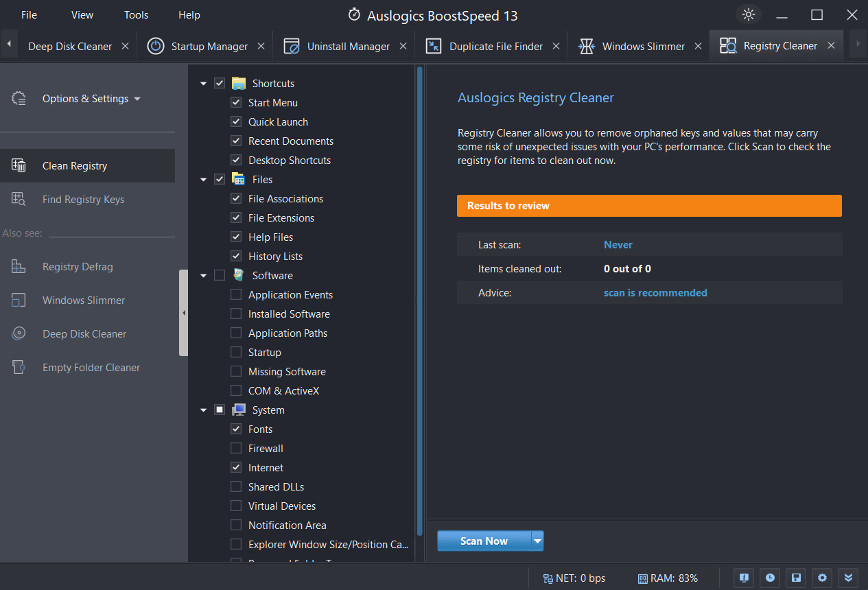Click the Registry Cleaner tab icon
The height and width of the screenshot is (590, 868).
(727, 46)
